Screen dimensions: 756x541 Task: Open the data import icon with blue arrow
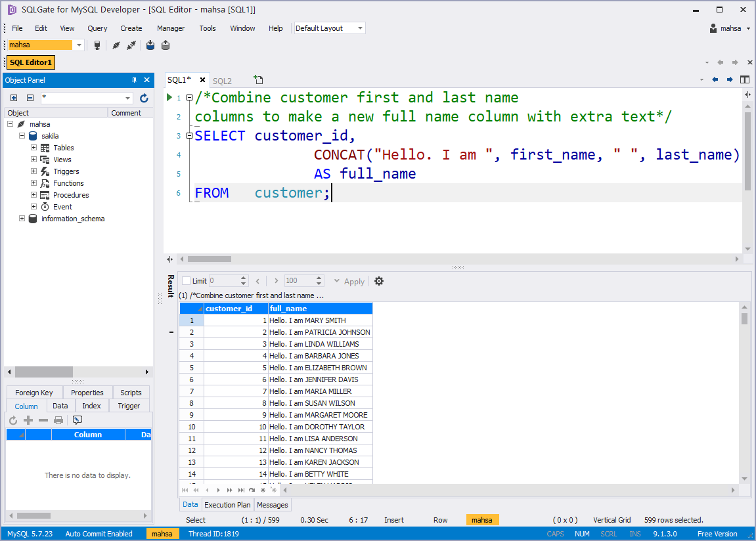(x=150, y=45)
